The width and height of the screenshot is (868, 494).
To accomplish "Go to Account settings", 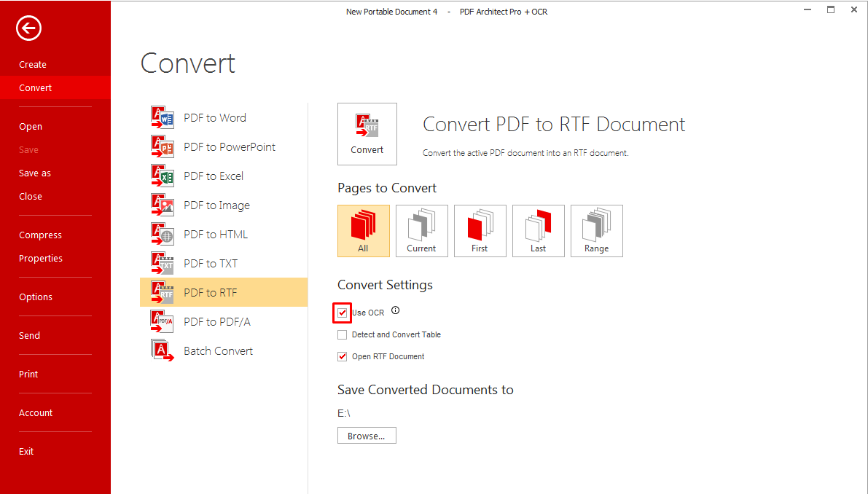I will click(x=36, y=413).
